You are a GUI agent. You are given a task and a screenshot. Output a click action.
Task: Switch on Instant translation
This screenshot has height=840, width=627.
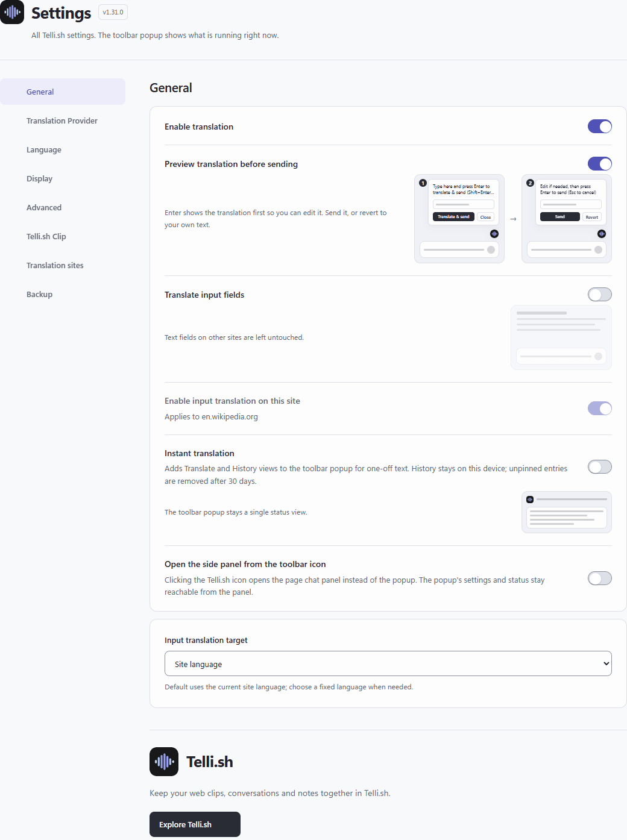pyautogui.click(x=600, y=467)
